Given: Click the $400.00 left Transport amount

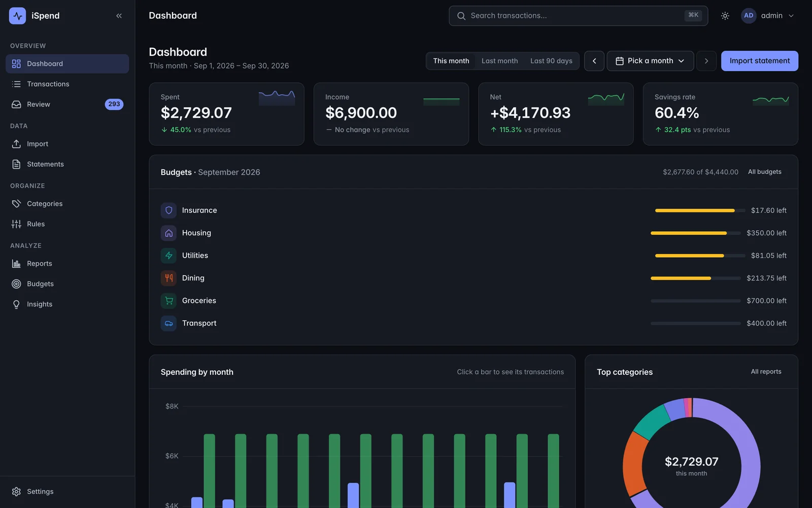Looking at the screenshot, I should (766, 323).
